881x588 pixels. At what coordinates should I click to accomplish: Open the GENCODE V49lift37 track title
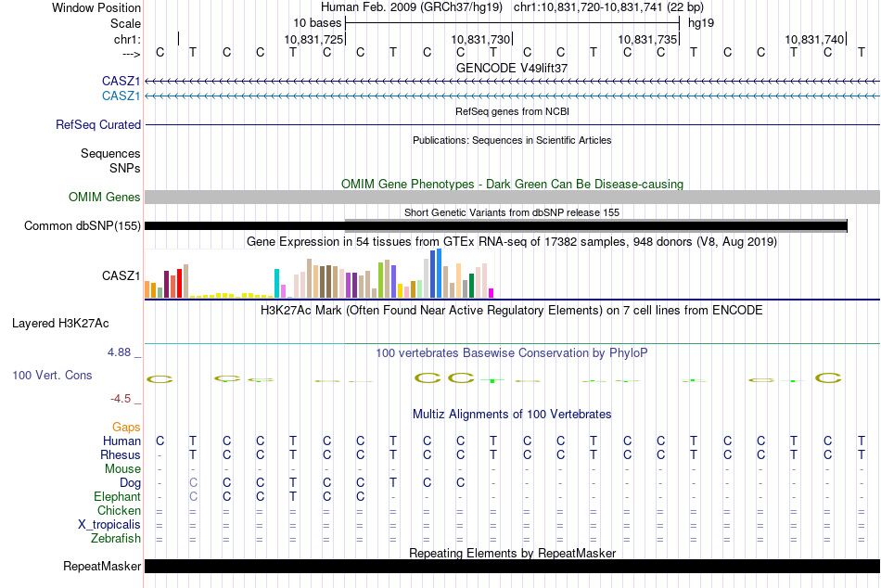(x=512, y=69)
